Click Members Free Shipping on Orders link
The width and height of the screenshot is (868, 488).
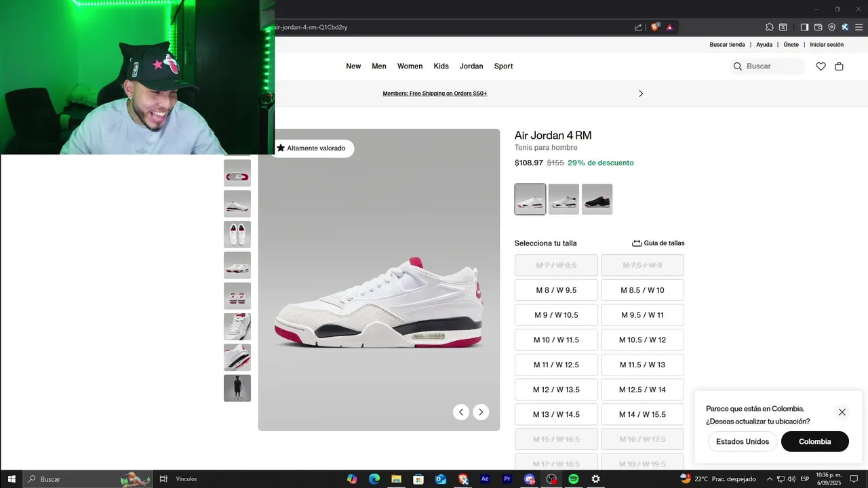435,94
